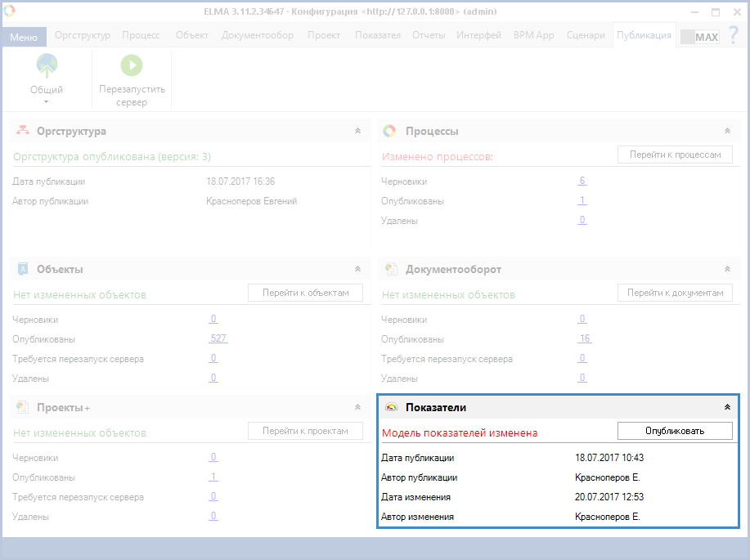Open the help question mark icon
Image resolution: width=750 pixels, height=560 pixels.
click(734, 36)
